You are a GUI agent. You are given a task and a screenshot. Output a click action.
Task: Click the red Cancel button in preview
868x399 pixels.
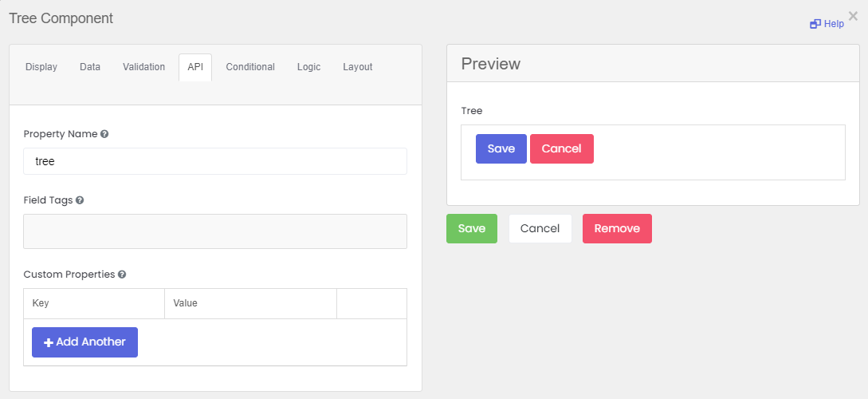click(562, 149)
